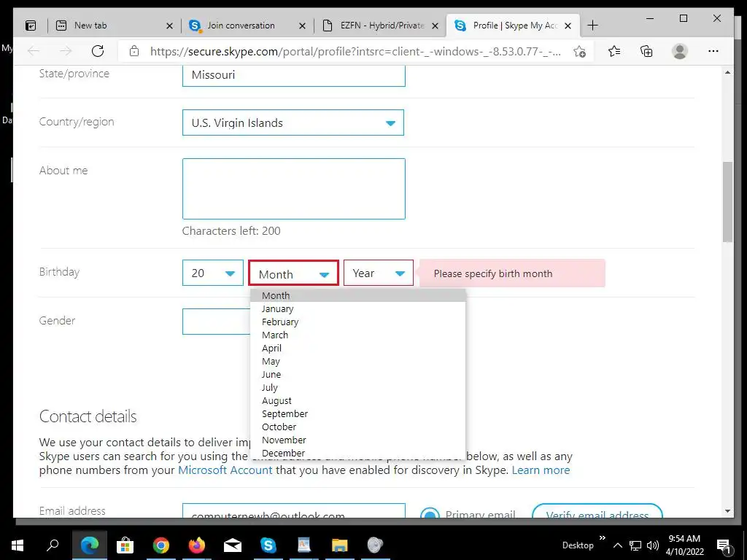This screenshot has width=747, height=560.
Task: Open the notification center icon
Action: click(x=723, y=546)
